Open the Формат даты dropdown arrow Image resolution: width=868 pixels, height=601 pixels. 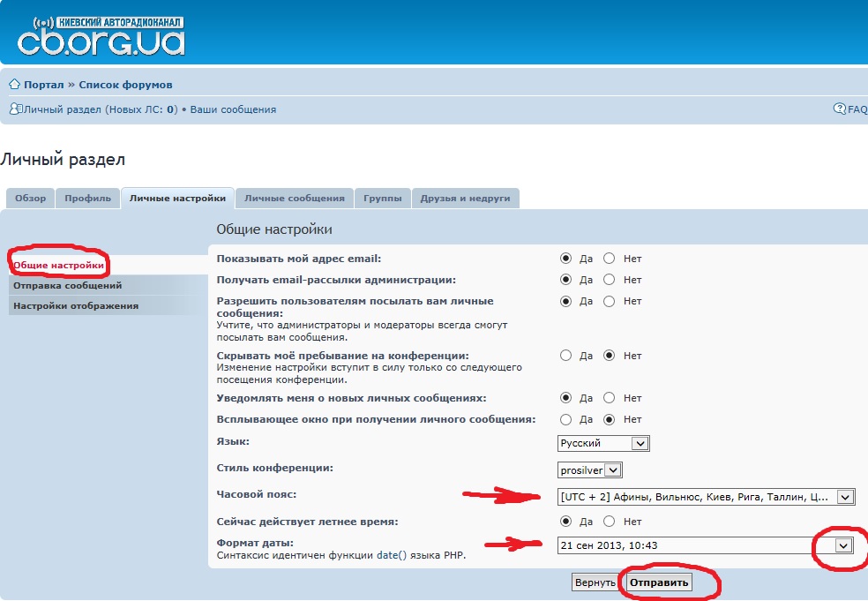[844, 545]
